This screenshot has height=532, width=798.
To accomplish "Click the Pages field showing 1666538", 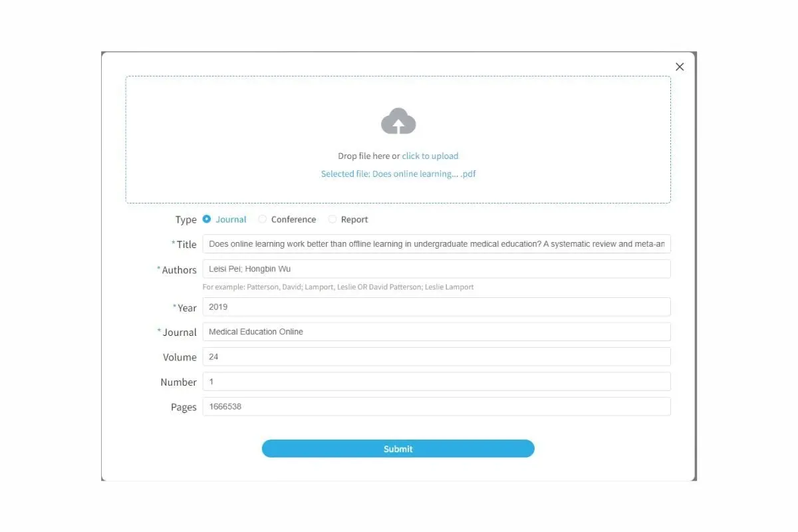I will pyautogui.click(x=436, y=406).
